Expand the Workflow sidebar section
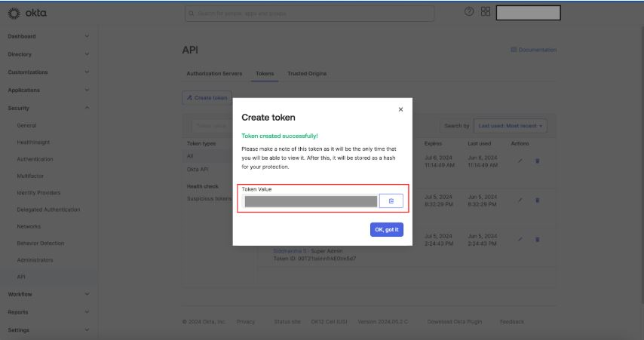Screen dimensions: 644x340 pos(48,294)
